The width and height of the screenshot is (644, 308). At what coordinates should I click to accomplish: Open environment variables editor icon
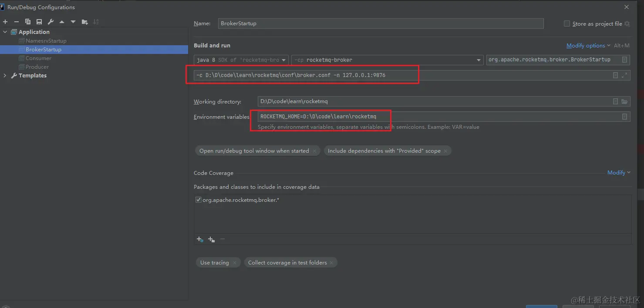624,117
